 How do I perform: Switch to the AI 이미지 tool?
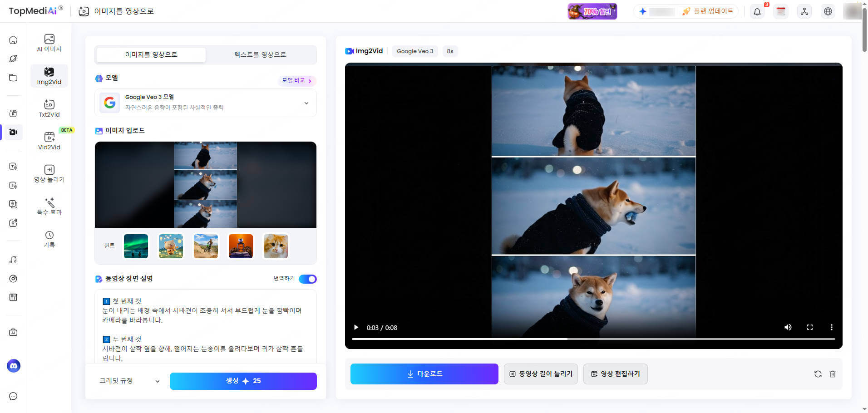[x=49, y=42]
